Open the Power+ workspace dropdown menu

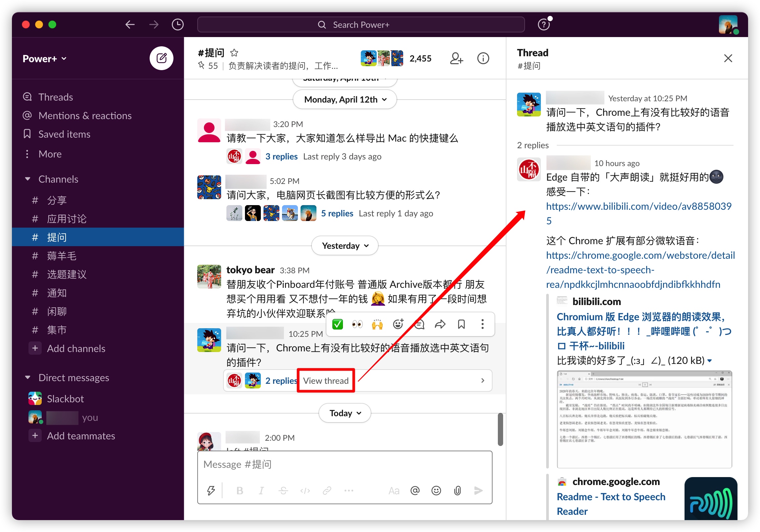pyautogui.click(x=45, y=59)
